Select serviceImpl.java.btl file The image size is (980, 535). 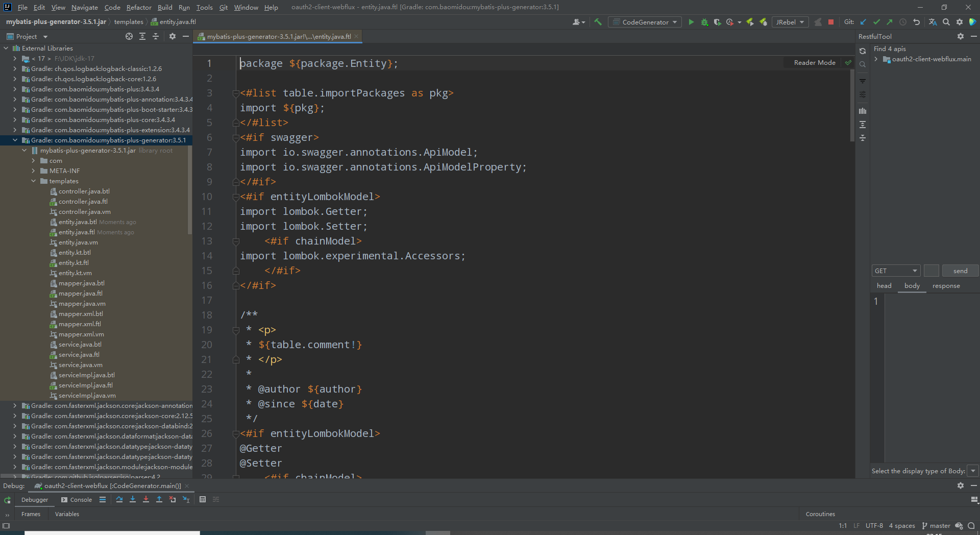coord(87,375)
